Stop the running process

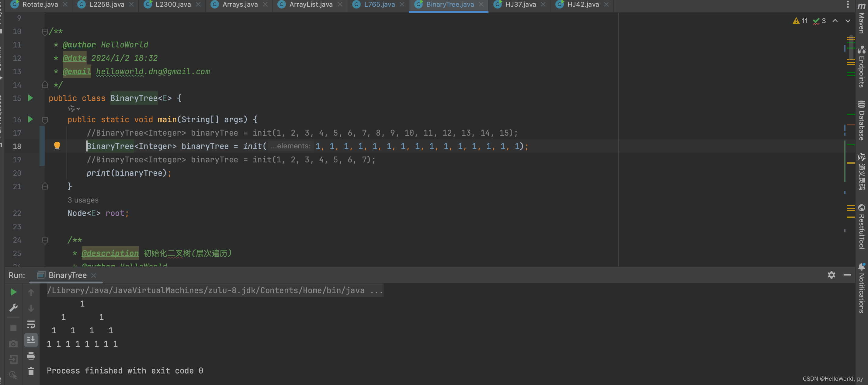(x=13, y=328)
